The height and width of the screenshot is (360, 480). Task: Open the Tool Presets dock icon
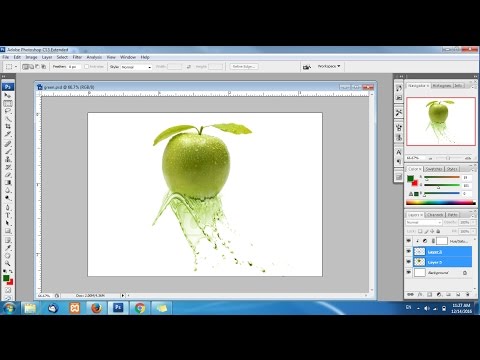399,113
